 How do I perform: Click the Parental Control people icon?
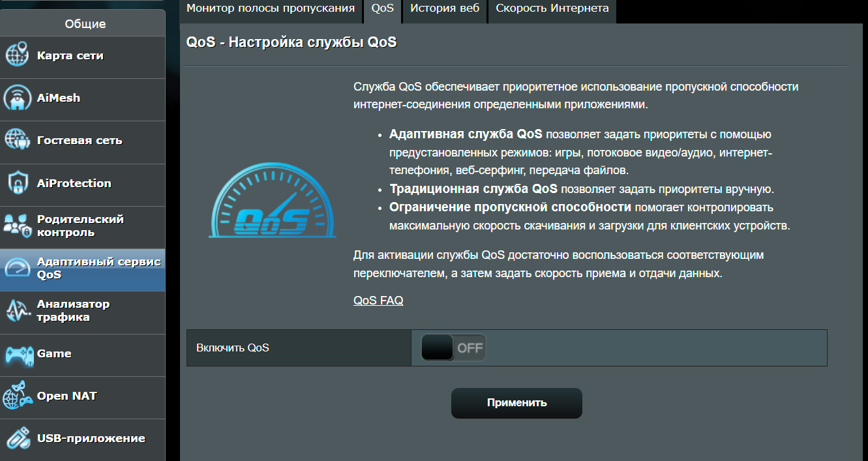[x=17, y=226]
